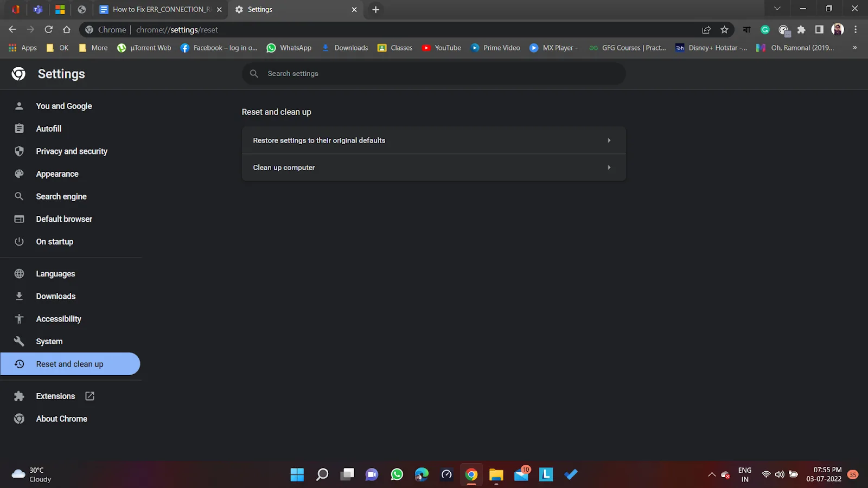Open Chrome three-dot menu
The height and width of the screenshot is (488, 868).
point(856,30)
